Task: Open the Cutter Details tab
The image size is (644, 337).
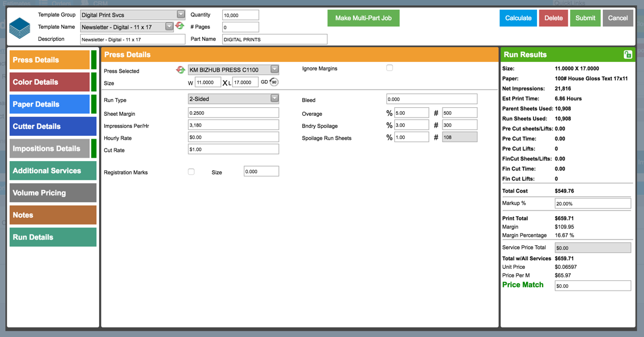Action: coord(53,127)
